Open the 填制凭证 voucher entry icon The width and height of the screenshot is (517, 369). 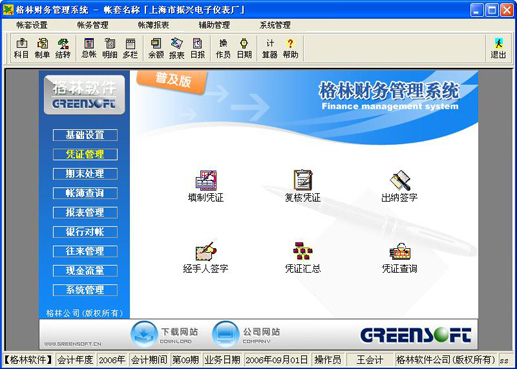pyautogui.click(x=206, y=186)
